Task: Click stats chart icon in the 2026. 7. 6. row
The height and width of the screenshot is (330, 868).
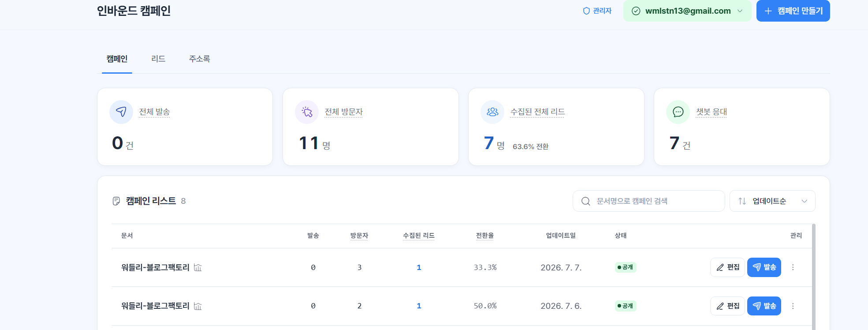Action: pyautogui.click(x=198, y=306)
